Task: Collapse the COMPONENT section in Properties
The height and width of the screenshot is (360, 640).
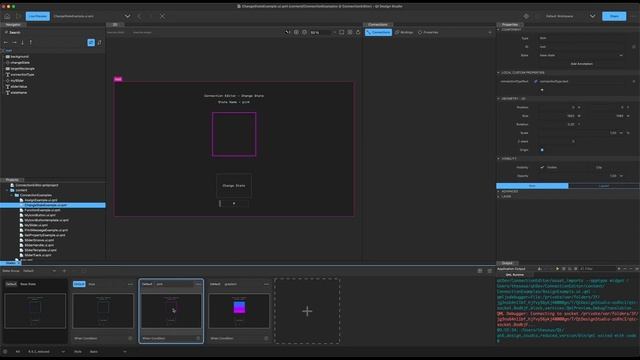Action: click(x=498, y=30)
